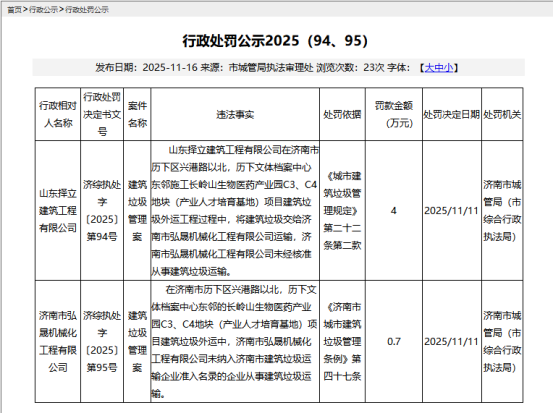Click the 浏览次数：23次 text
The image size is (554, 414).
click(x=350, y=67)
